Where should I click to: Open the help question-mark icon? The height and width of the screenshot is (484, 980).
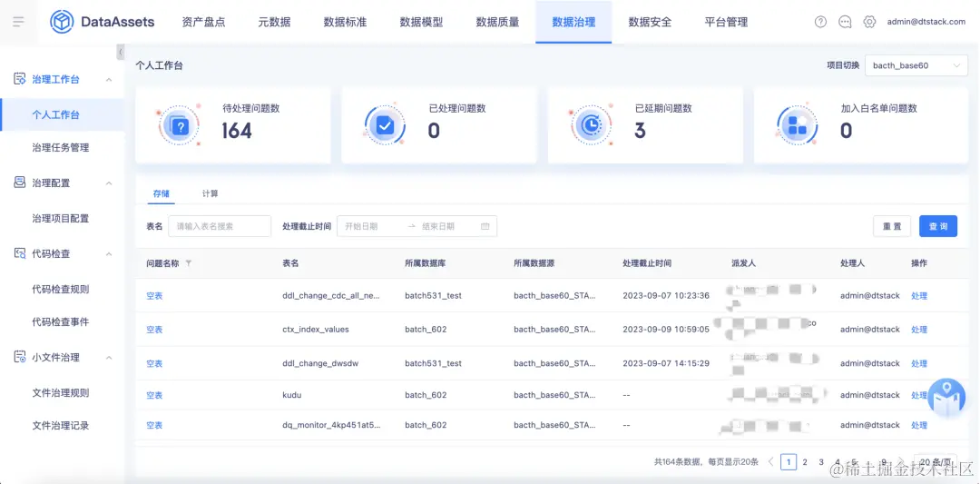pyautogui.click(x=820, y=22)
